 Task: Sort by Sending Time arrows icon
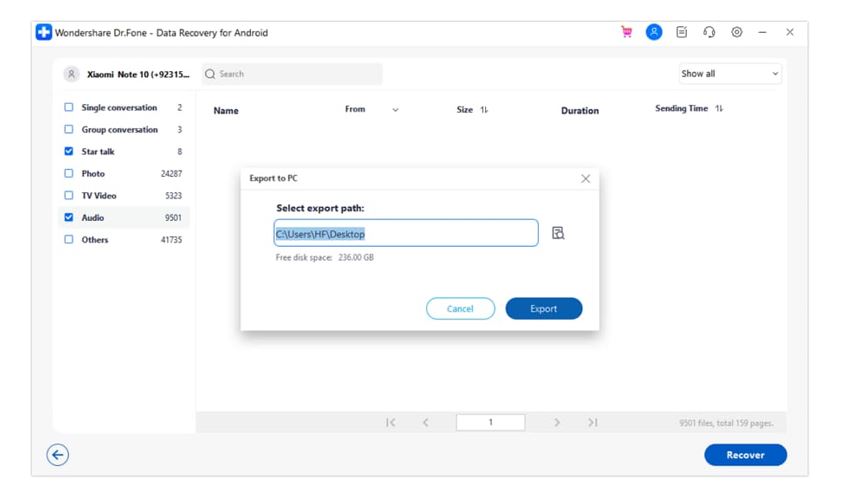click(x=718, y=108)
